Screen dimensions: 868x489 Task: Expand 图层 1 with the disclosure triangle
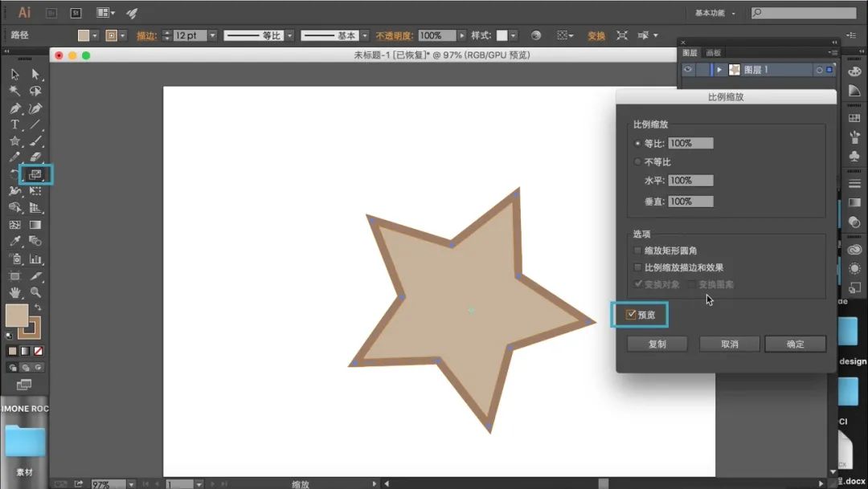click(719, 70)
